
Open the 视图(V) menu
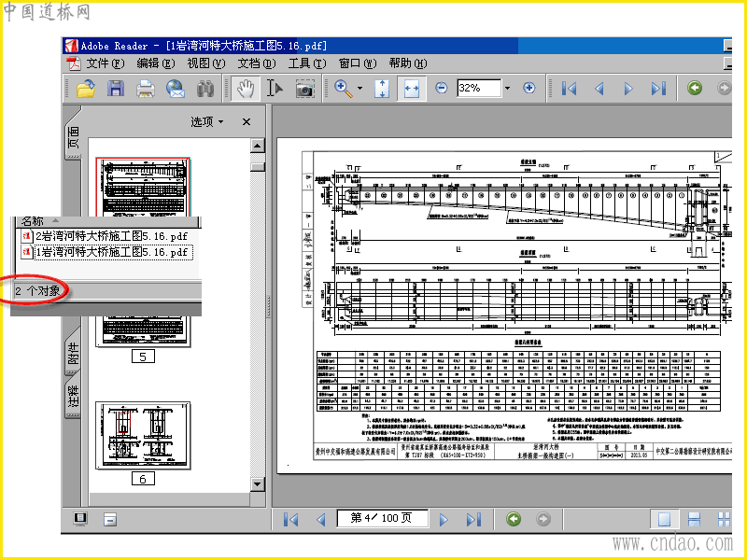[x=205, y=63]
